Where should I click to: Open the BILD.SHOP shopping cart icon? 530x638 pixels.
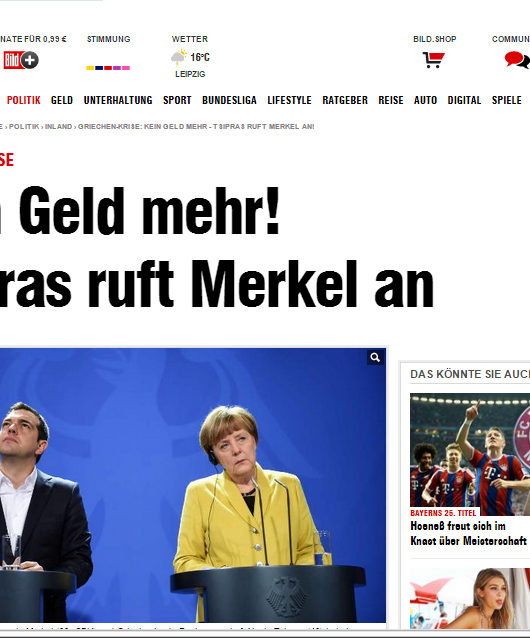(x=434, y=60)
